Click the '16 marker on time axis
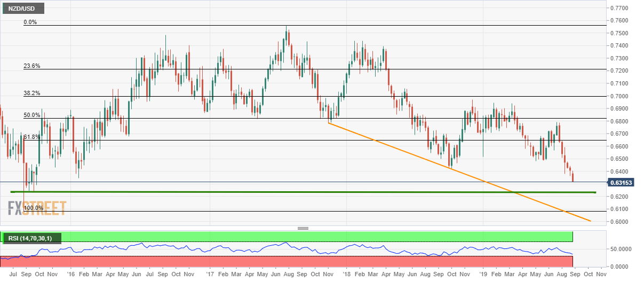644x281 pixels. [71, 272]
